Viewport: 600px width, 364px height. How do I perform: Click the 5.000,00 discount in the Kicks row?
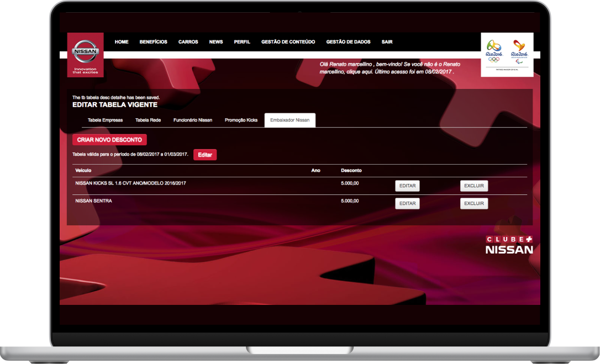tap(350, 183)
